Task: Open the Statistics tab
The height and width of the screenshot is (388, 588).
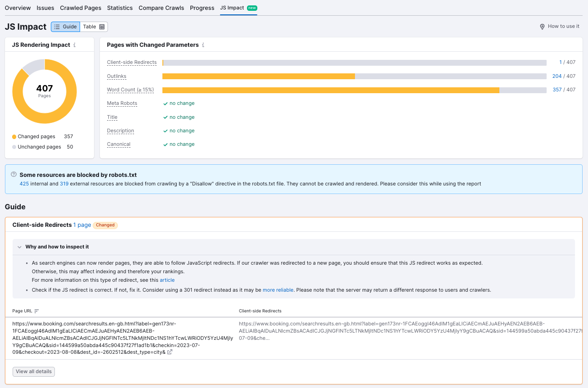Action: [x=120, y=8]
